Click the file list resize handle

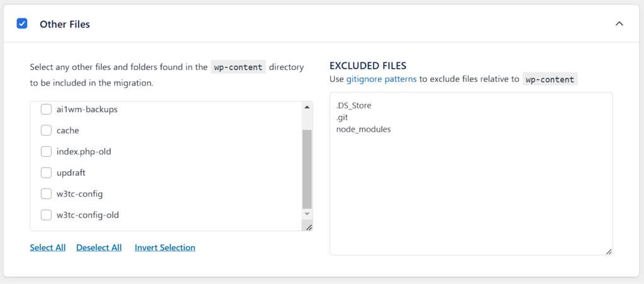(x=308, y=227)
